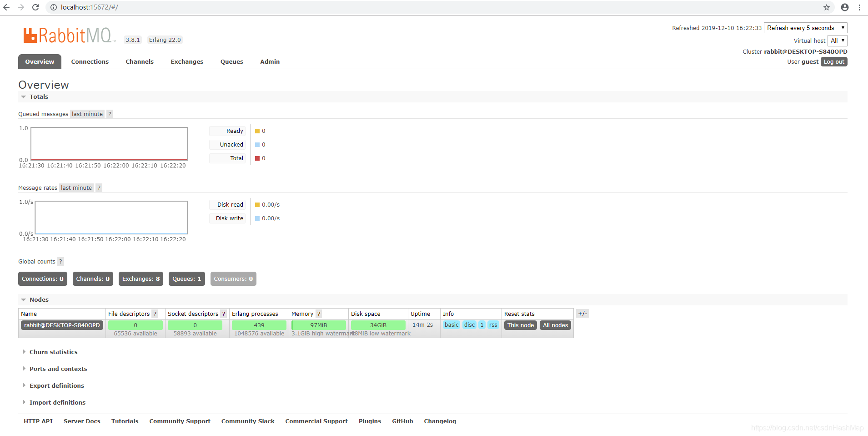Click the Connections: 0 count button
The image size is (868, 436).
[x=43, y=279]
